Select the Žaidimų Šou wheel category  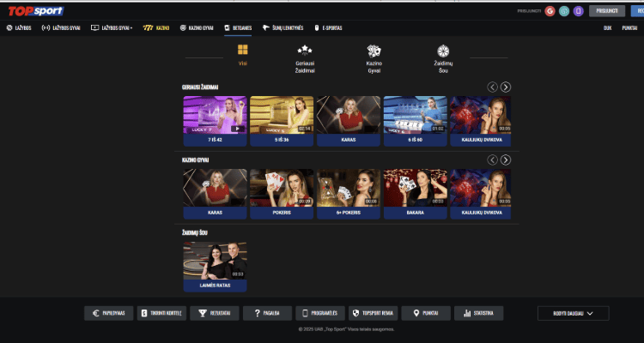pos(443,51)
